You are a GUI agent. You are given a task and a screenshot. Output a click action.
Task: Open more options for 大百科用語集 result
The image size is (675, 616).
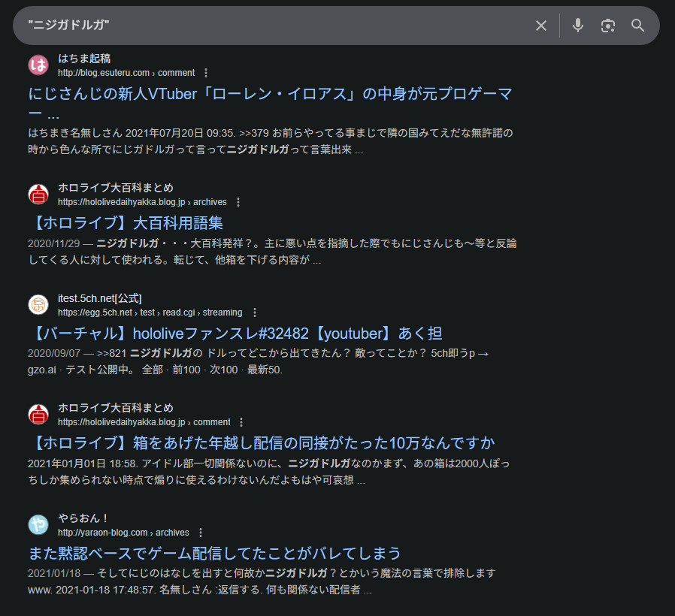(x=238, y=202)
